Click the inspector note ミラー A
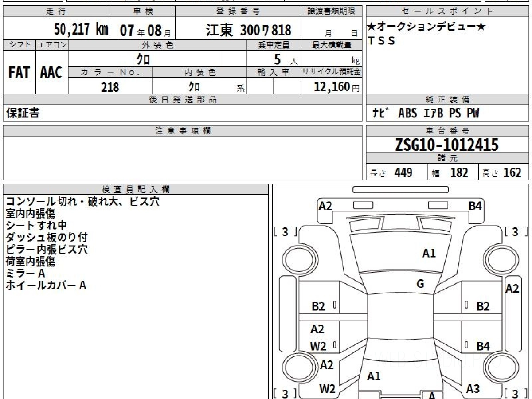 pos(26,274)
